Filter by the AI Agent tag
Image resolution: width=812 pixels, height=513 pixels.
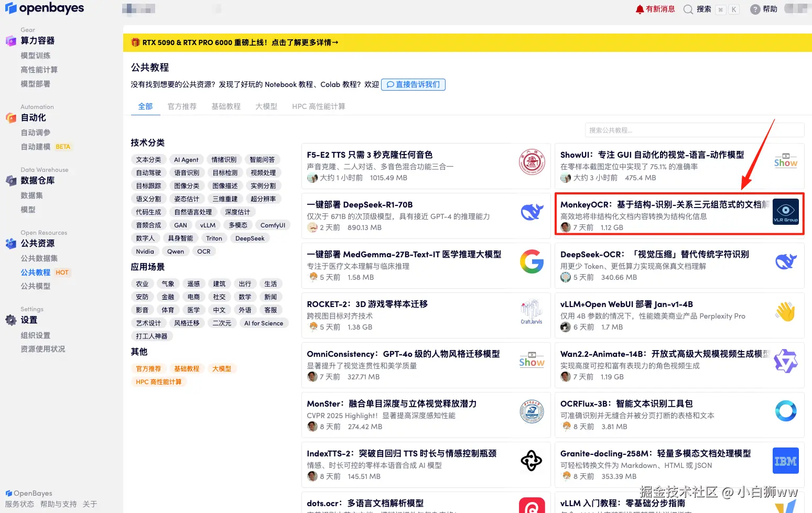[186, 160]
